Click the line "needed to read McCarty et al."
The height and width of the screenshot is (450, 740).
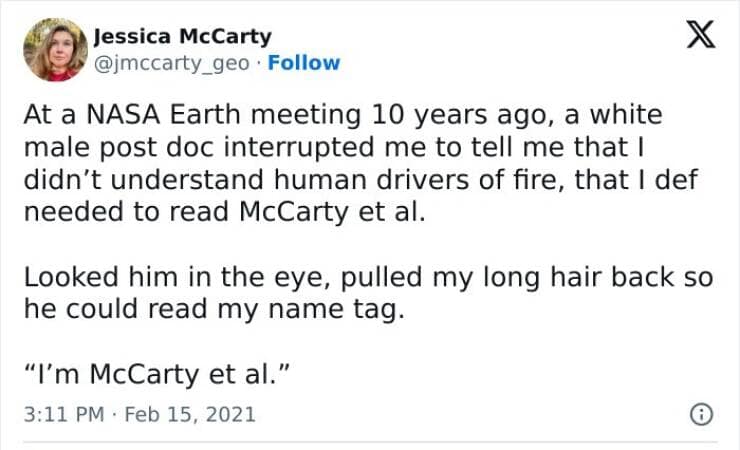(x=224, y=213)
